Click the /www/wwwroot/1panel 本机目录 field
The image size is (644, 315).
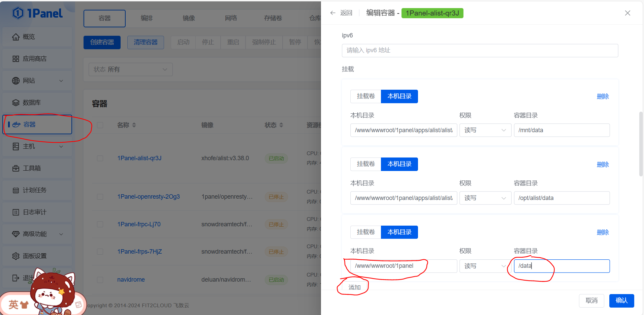404,266
